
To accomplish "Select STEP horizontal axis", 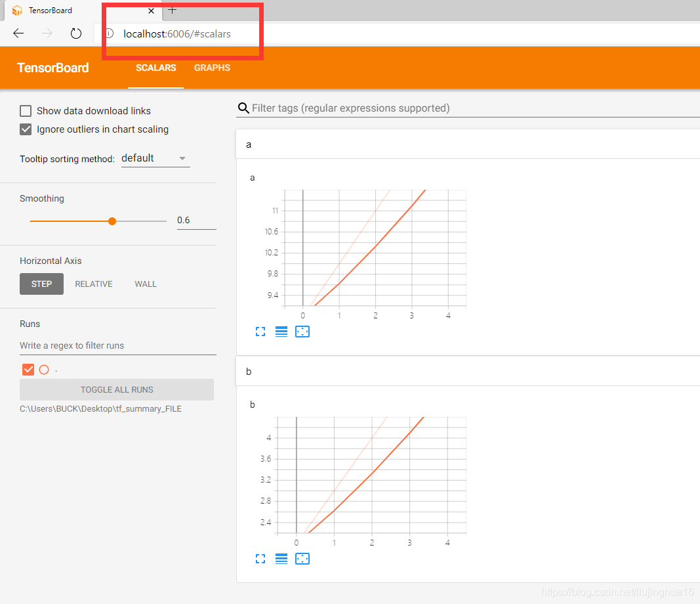I will coord(41,284).
